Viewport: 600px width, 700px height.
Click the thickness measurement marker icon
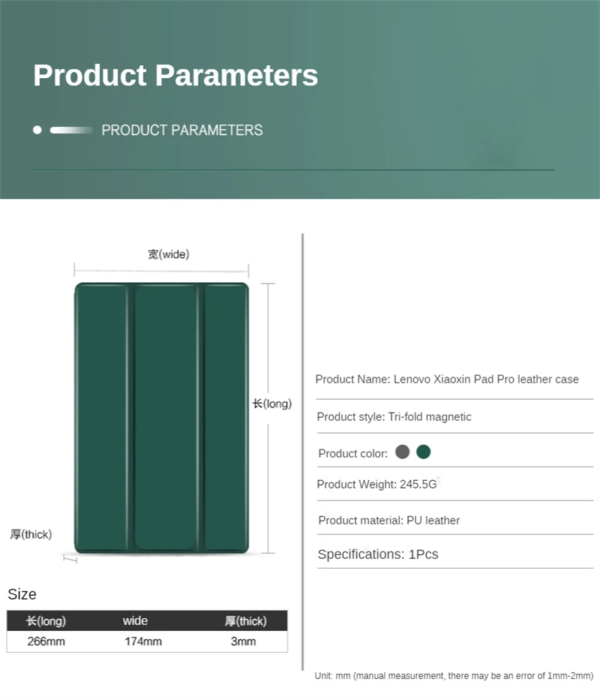click(x=70, y=558)
